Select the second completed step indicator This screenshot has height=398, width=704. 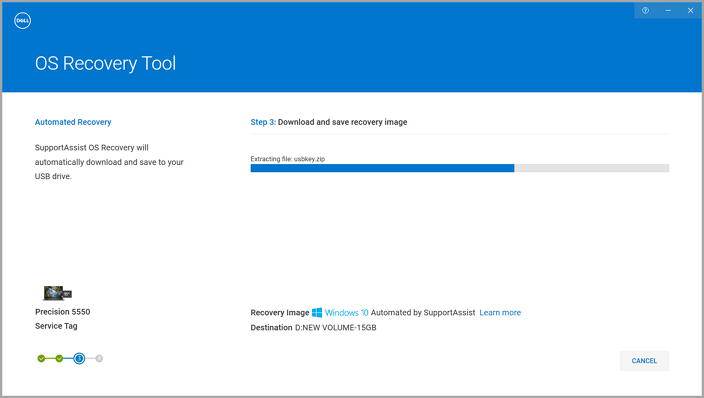point(59,358)
